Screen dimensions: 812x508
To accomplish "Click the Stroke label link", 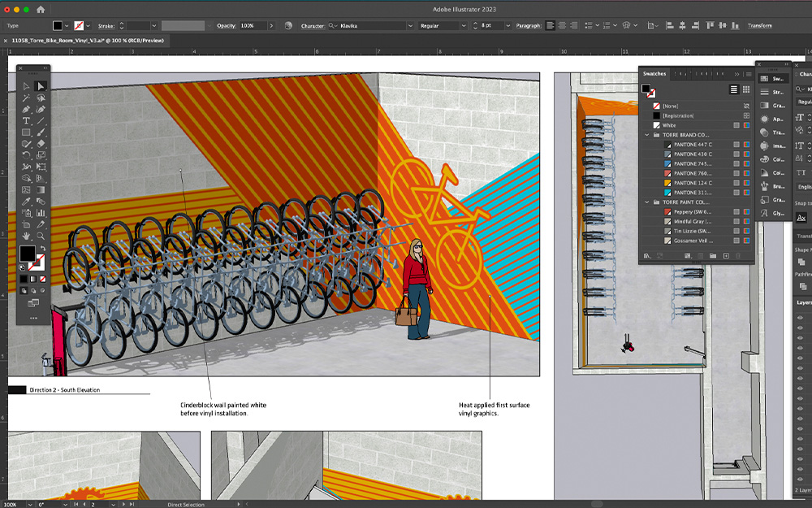I will tap(106, 25).
